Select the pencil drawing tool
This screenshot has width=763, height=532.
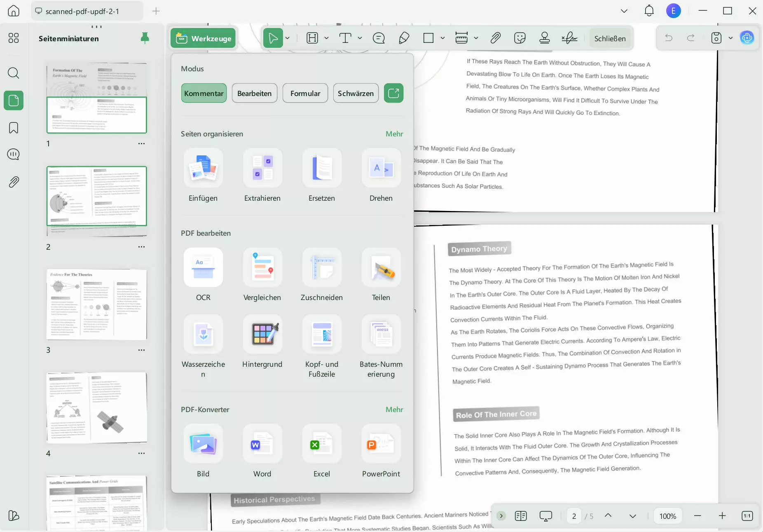point(404,38)
